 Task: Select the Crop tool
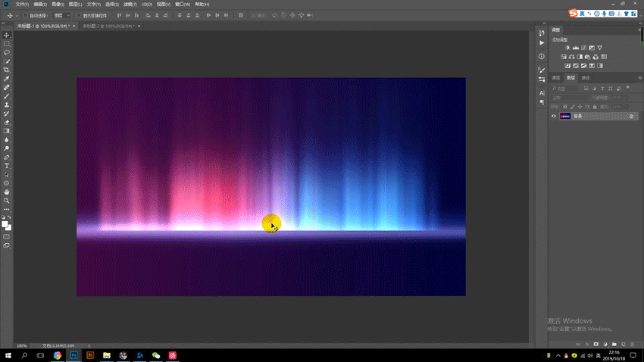[x=7, y=70]
